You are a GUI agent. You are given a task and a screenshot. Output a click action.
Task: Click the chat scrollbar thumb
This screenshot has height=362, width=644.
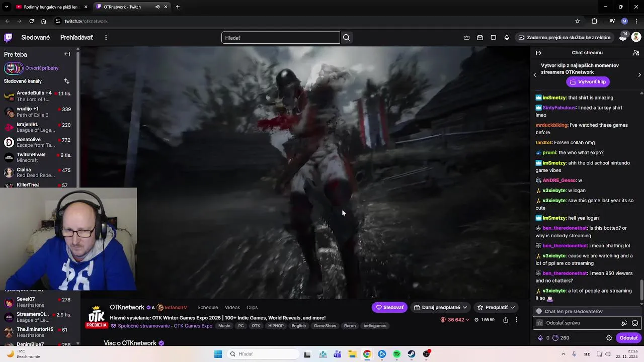click(641, 291)
